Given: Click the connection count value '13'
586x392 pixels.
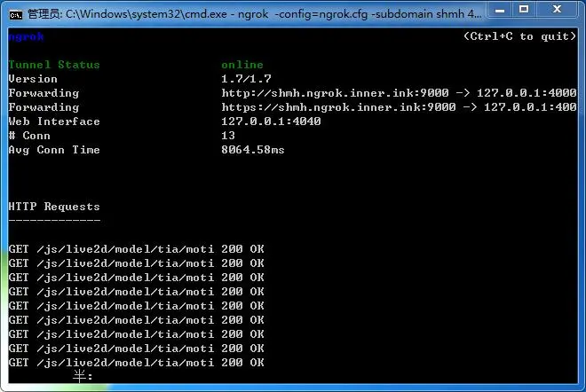Looking at the screenshot, I should (228, 136).
